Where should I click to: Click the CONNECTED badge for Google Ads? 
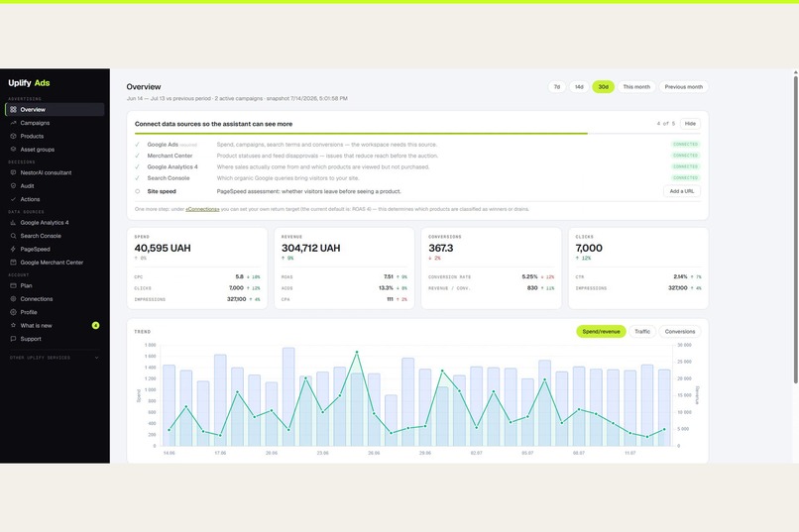685,145
